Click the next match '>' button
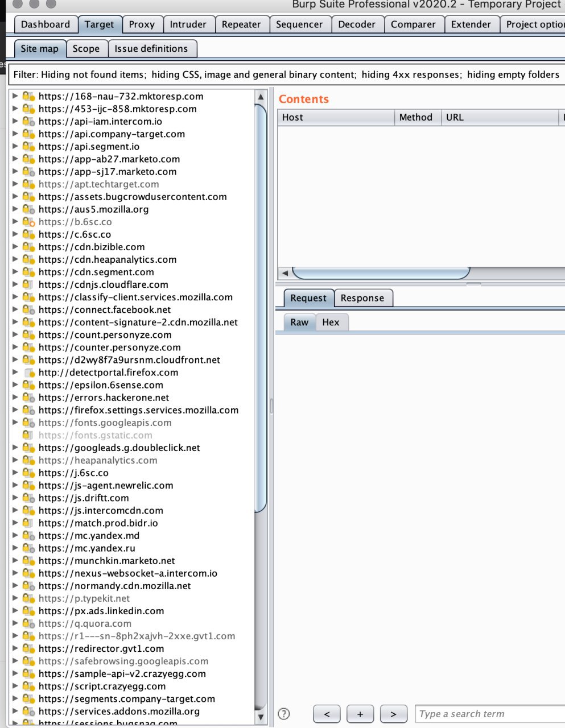Image resolution: width=565 pixels, height=728 pixels. pos(393,714)
